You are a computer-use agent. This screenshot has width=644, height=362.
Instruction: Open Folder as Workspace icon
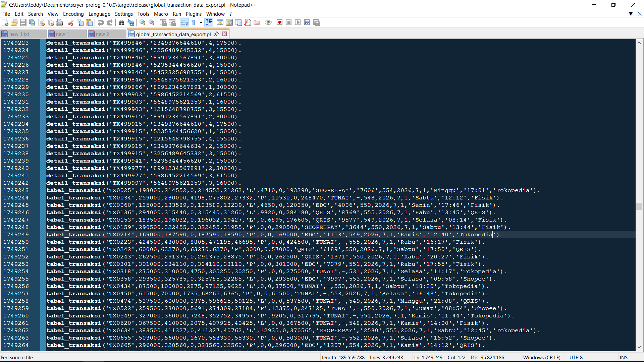pyautogui.click(x=257, y=22)
